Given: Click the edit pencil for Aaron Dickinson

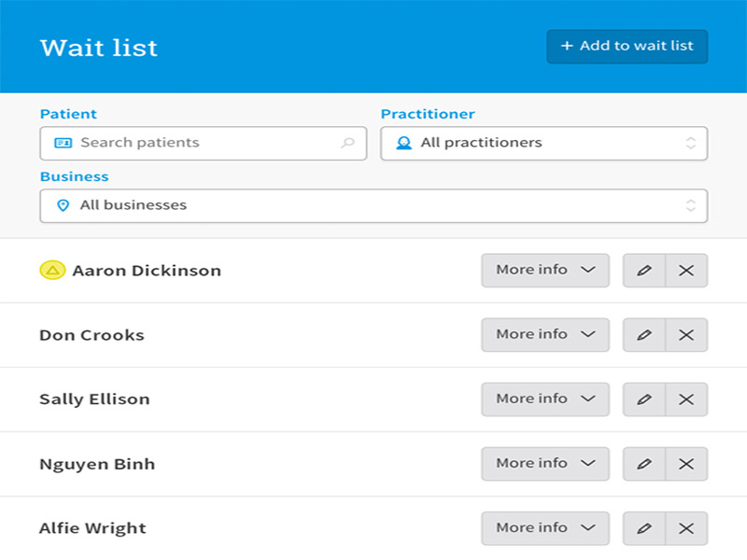Looking at the screenshot, I should (644, 271).
